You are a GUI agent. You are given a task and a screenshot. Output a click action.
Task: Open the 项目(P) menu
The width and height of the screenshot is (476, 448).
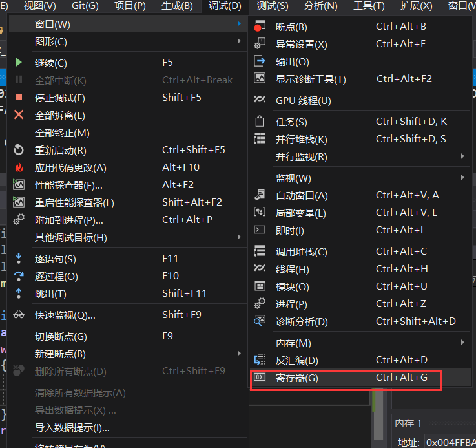[x=130, y=6]
